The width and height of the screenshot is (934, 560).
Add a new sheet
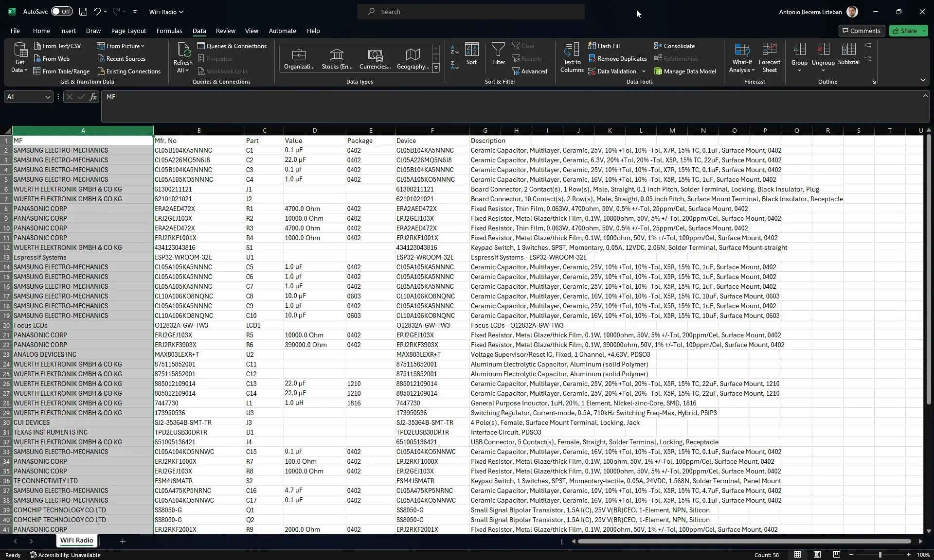coord(123,541)
